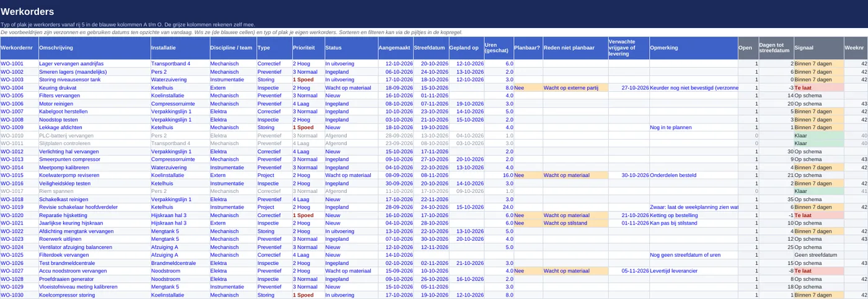The width and height of the screenshot is (868, 299).
Task: Click the Klaar signal in row WO-1017
Action: pyautogui.click(x=818, y=191)
